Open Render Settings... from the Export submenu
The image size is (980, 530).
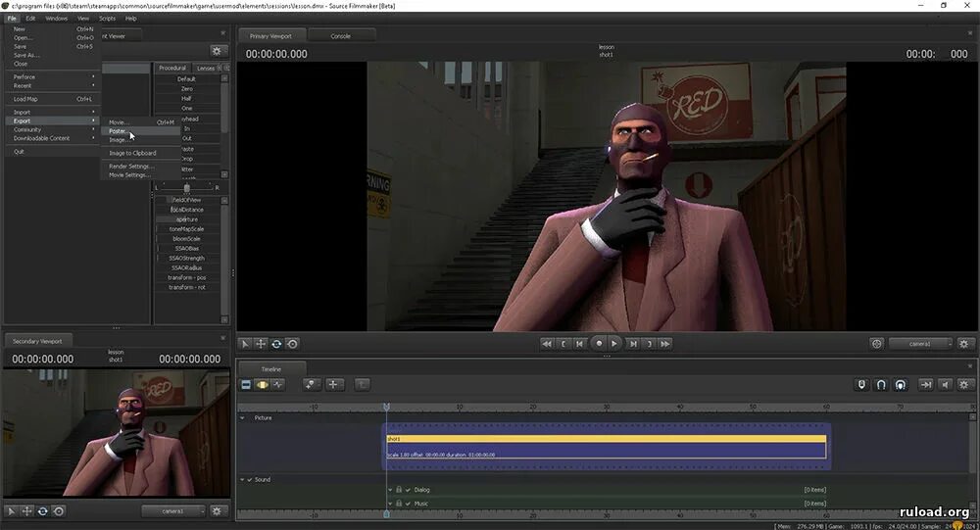tap(140, 167)
